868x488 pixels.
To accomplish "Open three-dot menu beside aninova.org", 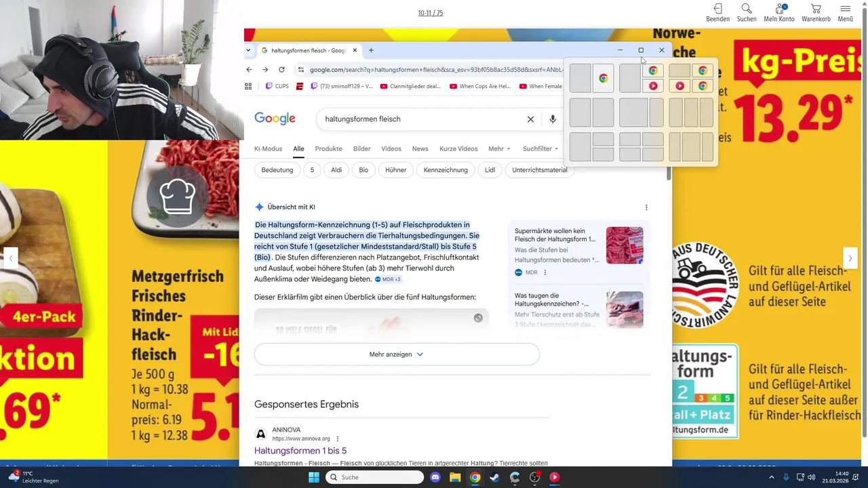I will [x=338, y=439].
